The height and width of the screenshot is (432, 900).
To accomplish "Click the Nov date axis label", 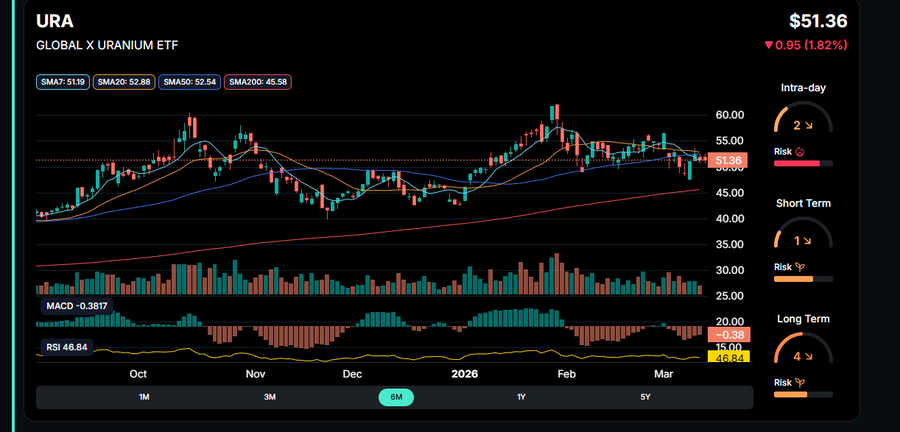I will 255,374.
